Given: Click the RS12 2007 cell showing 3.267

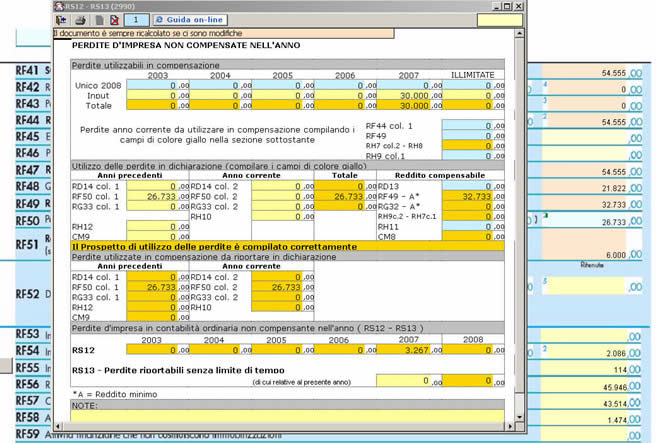Looking at the screenshot, I should (x=403, y=350).
